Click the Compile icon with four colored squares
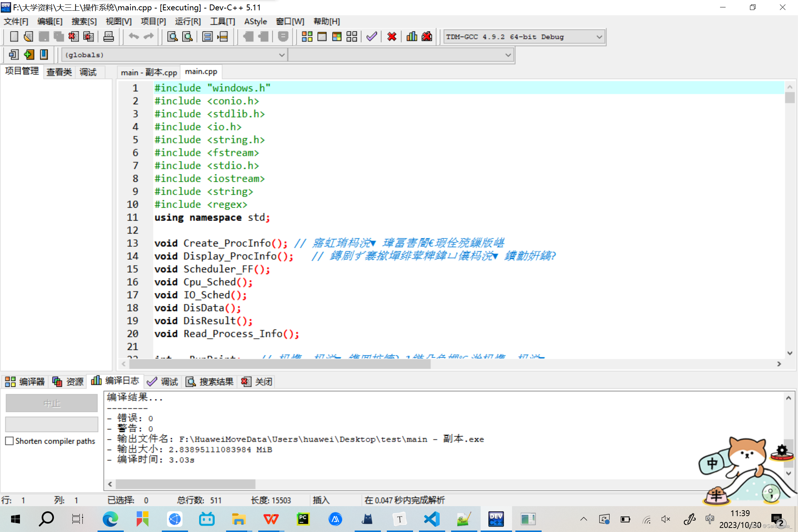The height and width of the screenshot is (532, 798). click(307, 37)
